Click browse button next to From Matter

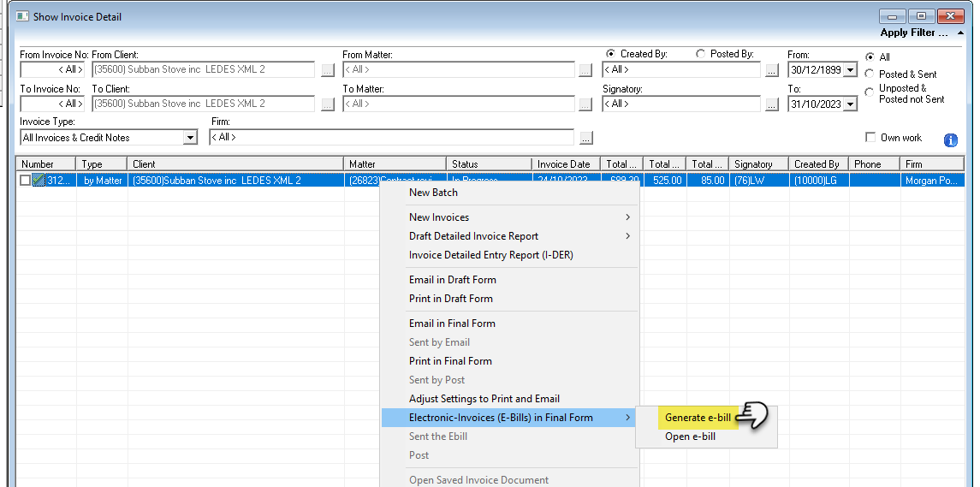[x=585, y=70]
